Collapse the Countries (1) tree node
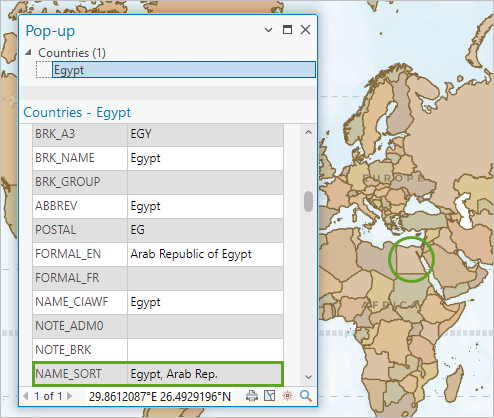The width and height of the screenshot is (494, 418). 29,52
